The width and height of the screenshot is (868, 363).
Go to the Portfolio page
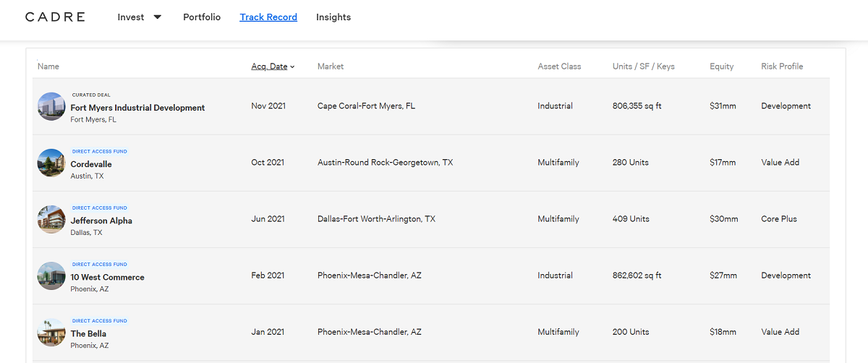(202, 17)
